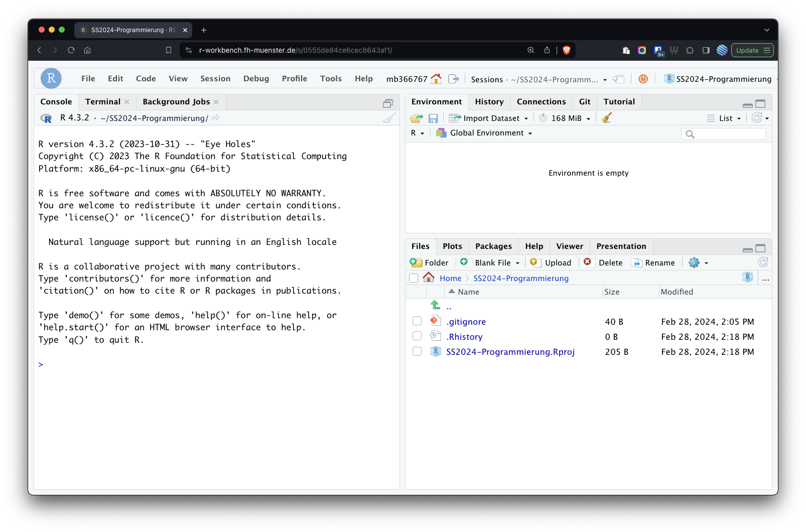
Task: Click the broom icon to clear Environment objects
Action: (606, 118)
